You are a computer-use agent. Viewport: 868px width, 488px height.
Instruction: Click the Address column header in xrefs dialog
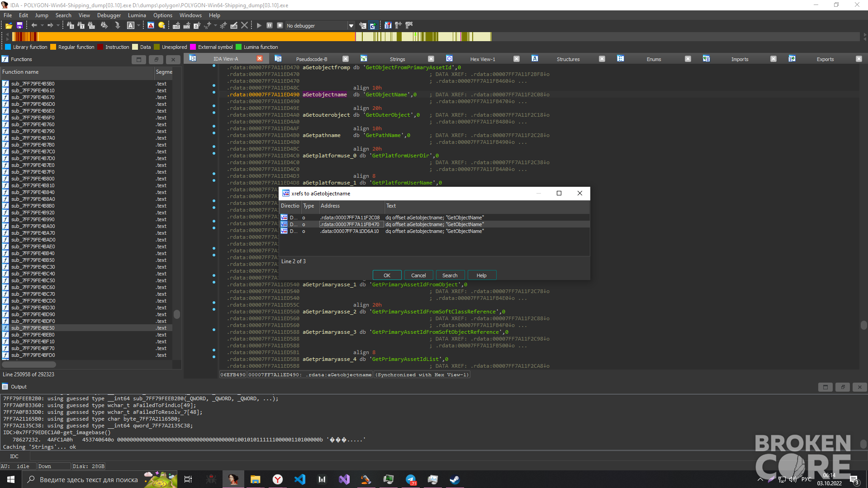tap(351, 206)
